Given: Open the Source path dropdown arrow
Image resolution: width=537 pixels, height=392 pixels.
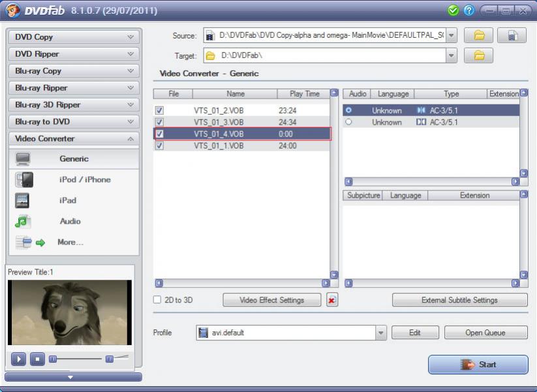Looking at the screenshot, I should [452, 35].
